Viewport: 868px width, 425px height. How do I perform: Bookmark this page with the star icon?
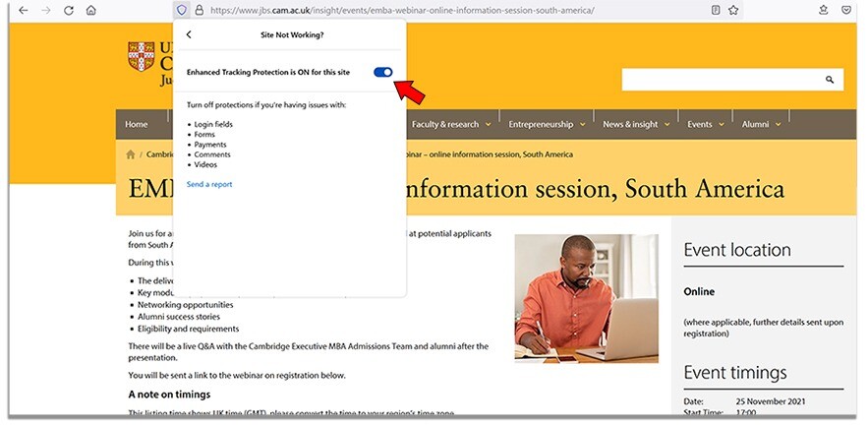(733, 10)
